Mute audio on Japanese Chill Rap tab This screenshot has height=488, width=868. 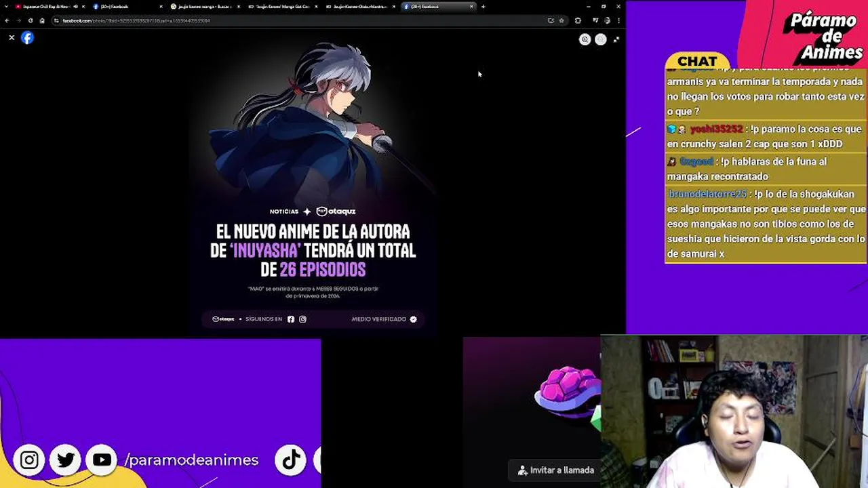pyautogui.click(x=75, y=7)
